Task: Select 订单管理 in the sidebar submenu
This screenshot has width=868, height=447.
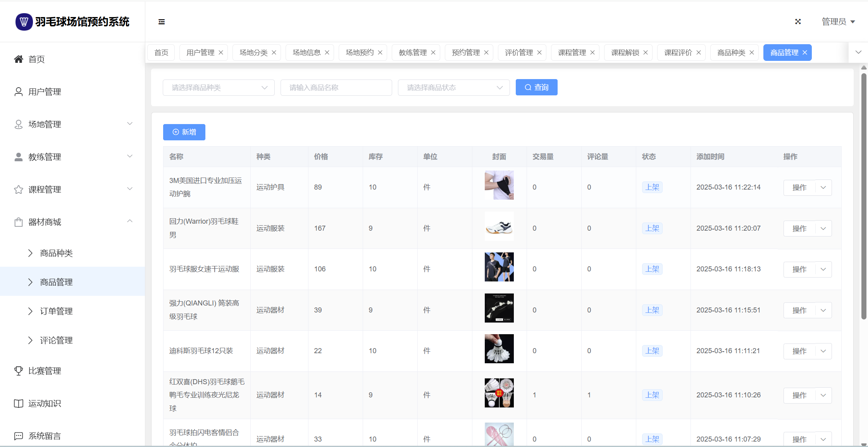Action: pyautogui.click(x=56, y=311)
